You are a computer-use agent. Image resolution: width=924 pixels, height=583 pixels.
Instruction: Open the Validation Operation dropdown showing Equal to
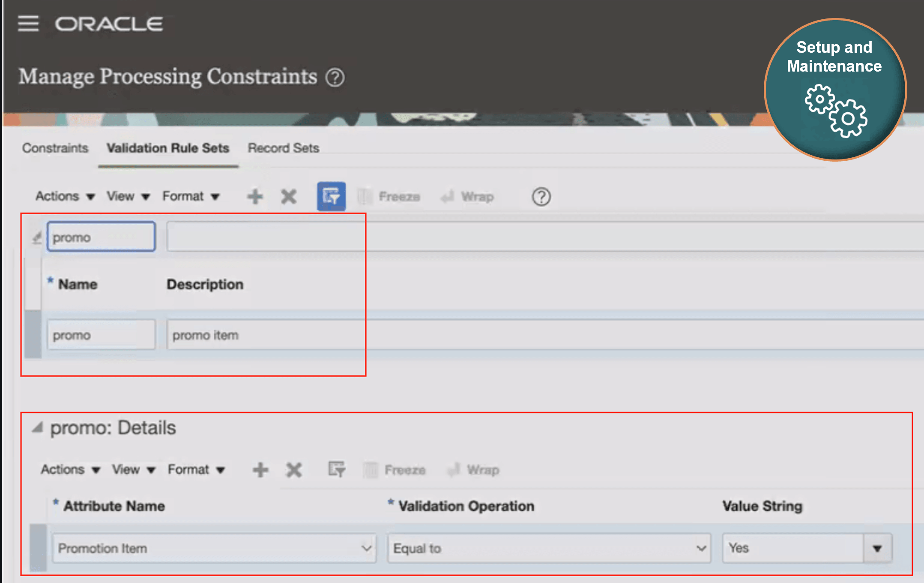pos(700,548)
